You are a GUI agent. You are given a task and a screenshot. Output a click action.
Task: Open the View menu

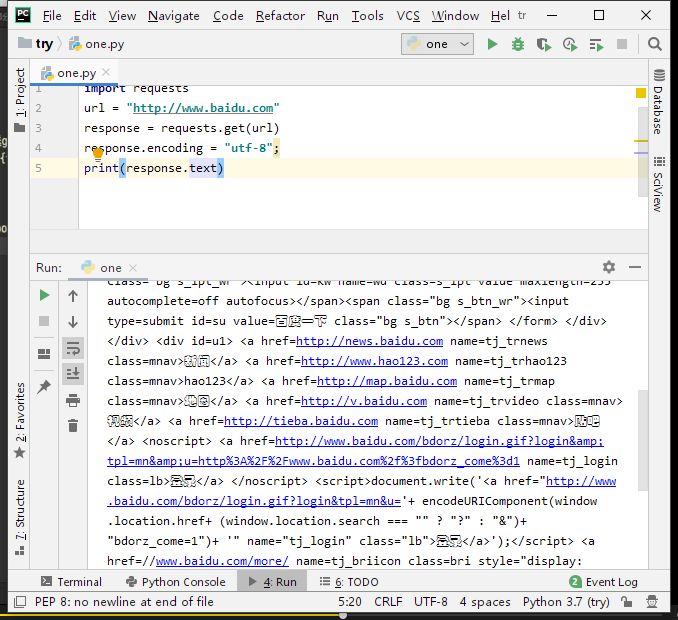(122, 16)
